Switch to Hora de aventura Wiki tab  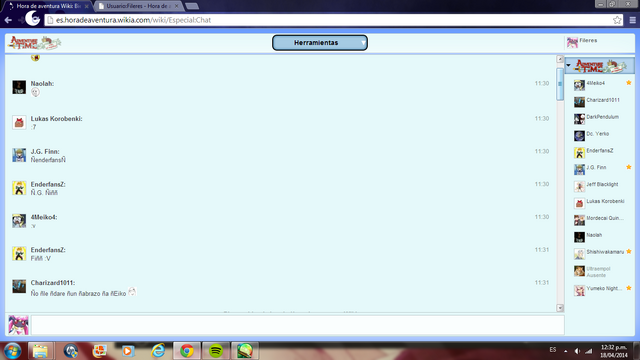point(48,6)
